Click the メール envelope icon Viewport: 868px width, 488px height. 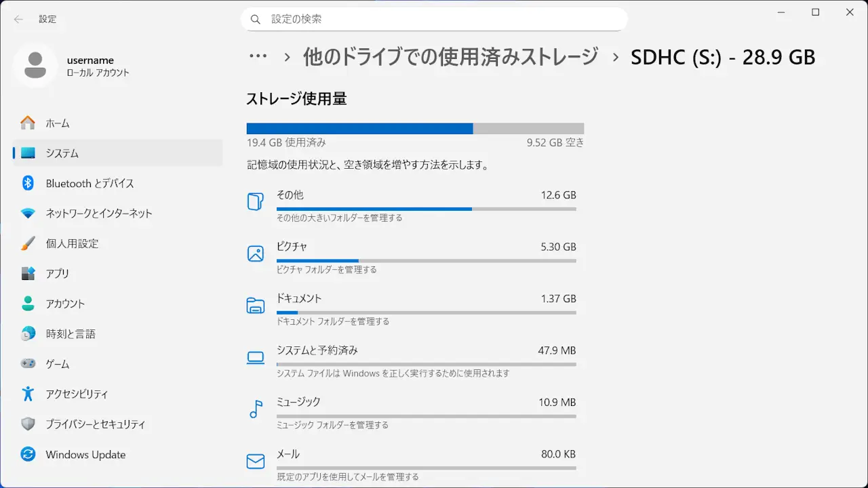256,462
